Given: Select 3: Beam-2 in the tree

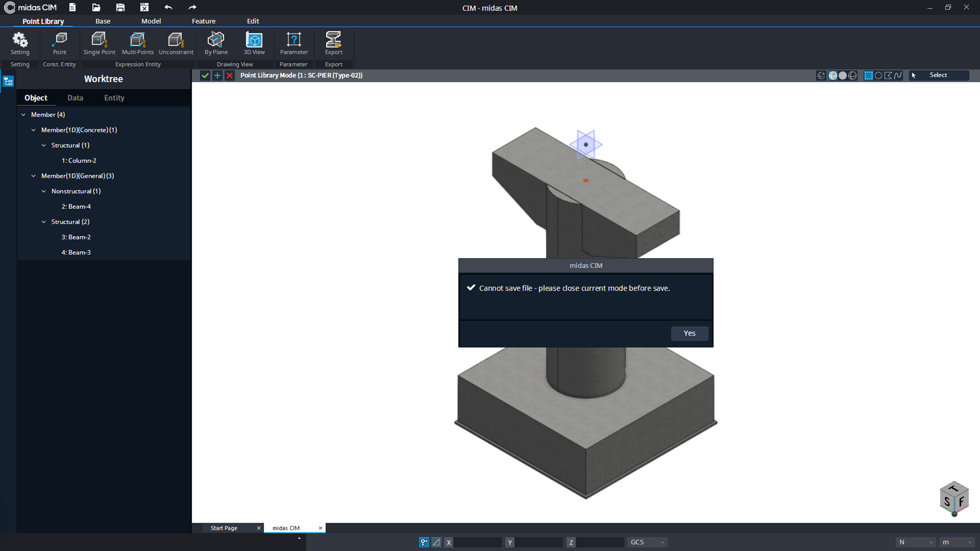Looking at the screenshot, I should 76,237.
